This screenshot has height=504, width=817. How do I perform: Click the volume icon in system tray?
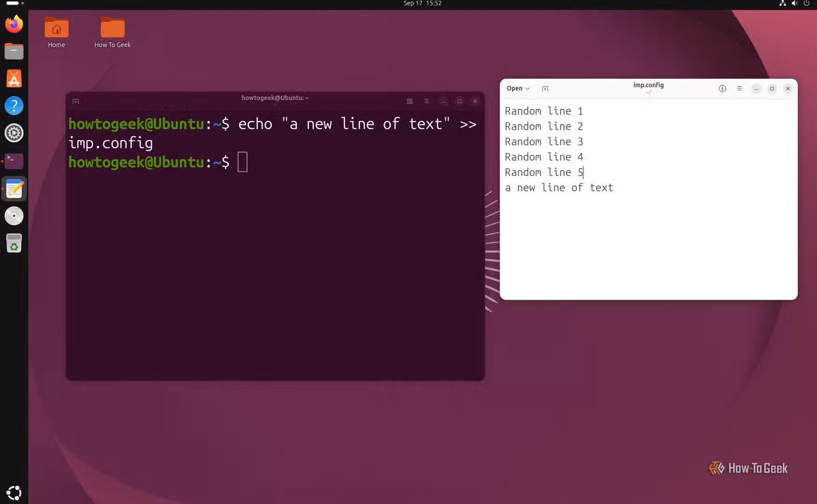(795, 3)
